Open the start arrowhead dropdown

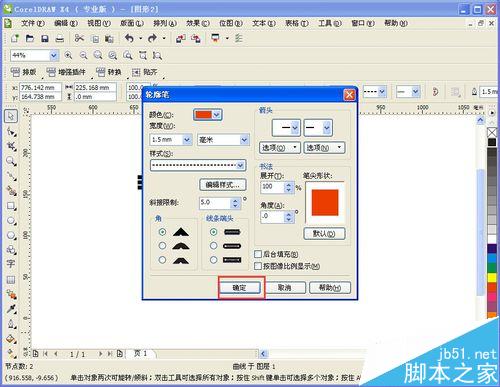[x=295, y=128]
